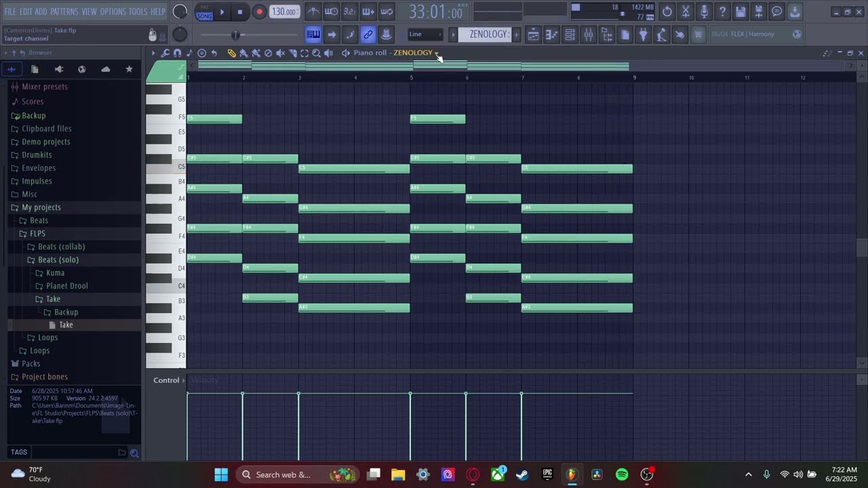Screen dimensions: 868x488
Task: Show starred favorites in browser
Action: (129, 69)
